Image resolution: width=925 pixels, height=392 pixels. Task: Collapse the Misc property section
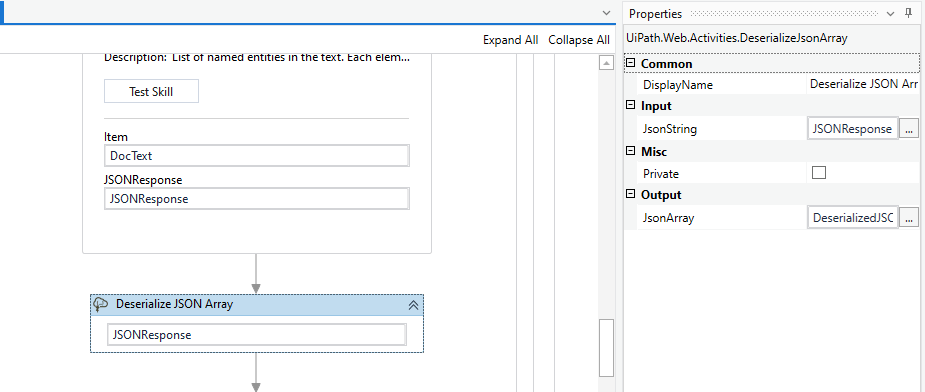pyautogui.click(x=631, y=151)
